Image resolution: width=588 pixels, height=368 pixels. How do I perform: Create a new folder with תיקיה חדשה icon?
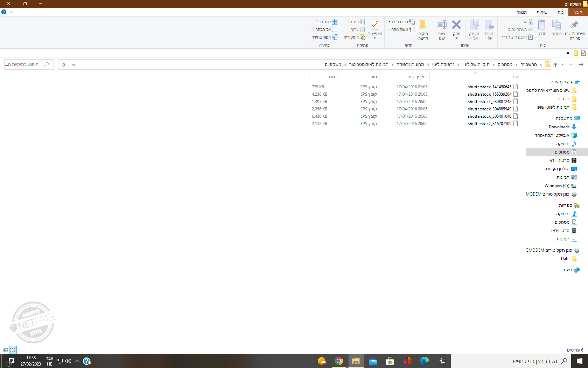tap(423, 25)
